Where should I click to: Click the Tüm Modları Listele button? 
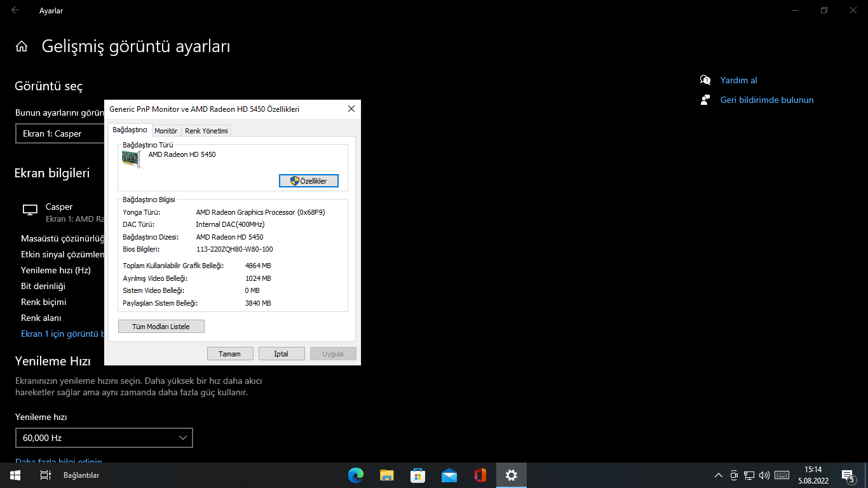(161, 327)
